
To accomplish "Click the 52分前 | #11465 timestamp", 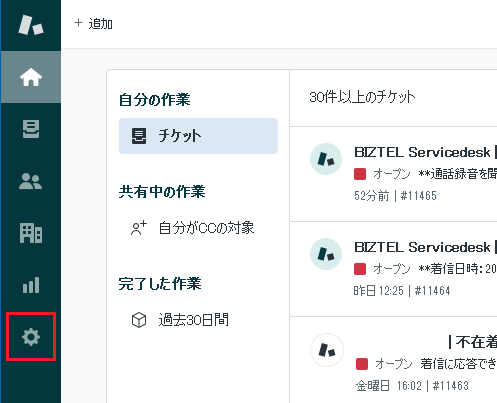I will [x=395, y=196].
